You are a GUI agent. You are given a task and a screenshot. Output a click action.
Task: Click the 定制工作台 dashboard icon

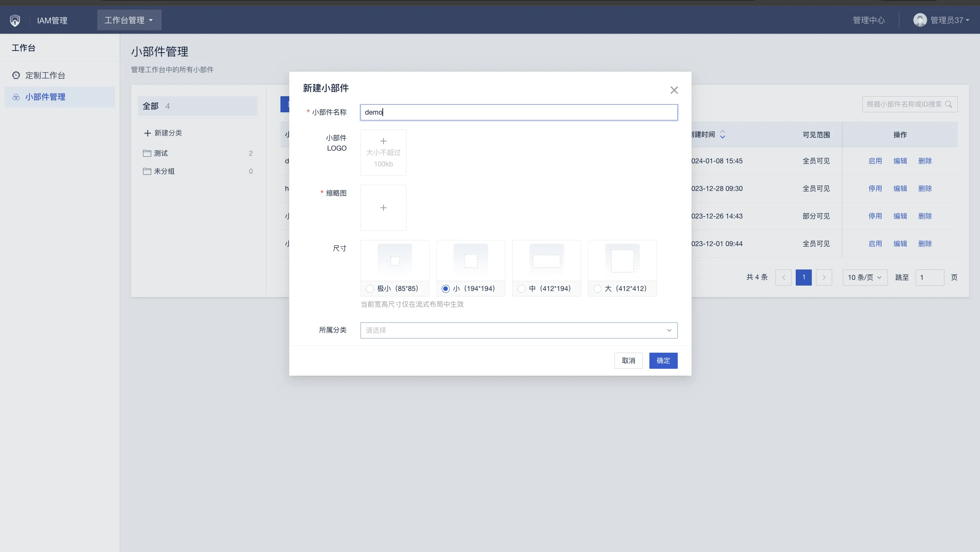pyautogui.click(x=16, y=75)
